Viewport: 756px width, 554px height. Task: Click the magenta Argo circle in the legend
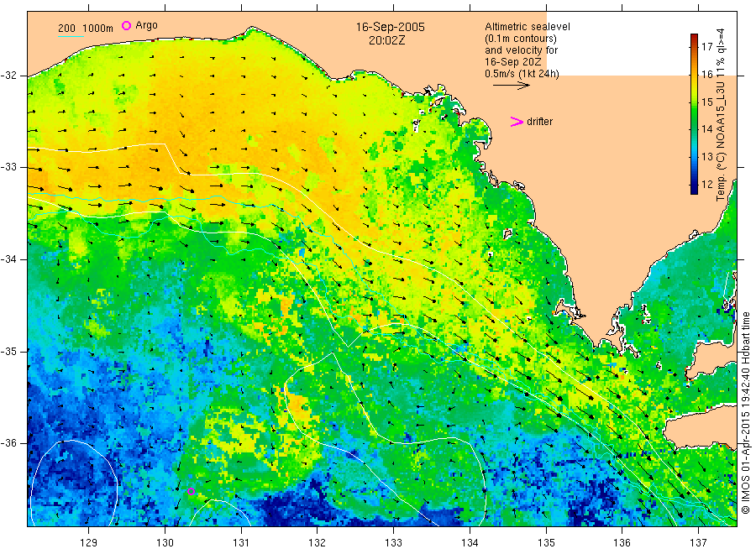(x=126, y=25)
